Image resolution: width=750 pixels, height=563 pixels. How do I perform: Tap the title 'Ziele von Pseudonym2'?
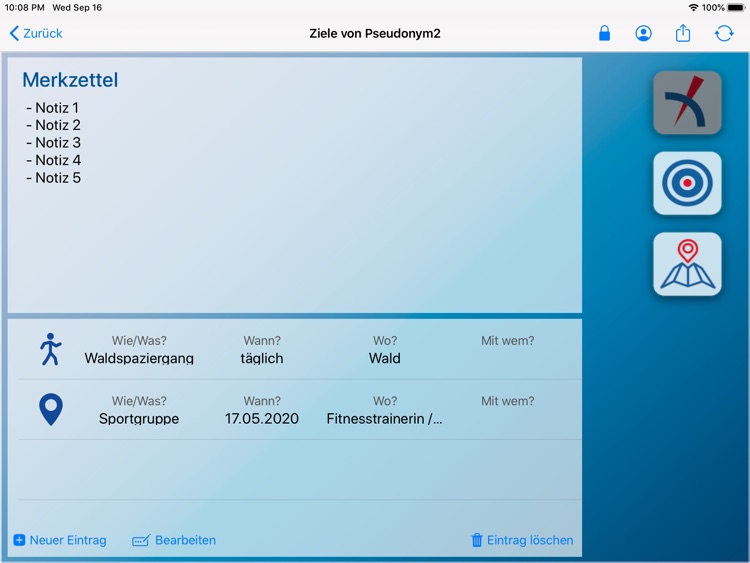click(375, 33)
